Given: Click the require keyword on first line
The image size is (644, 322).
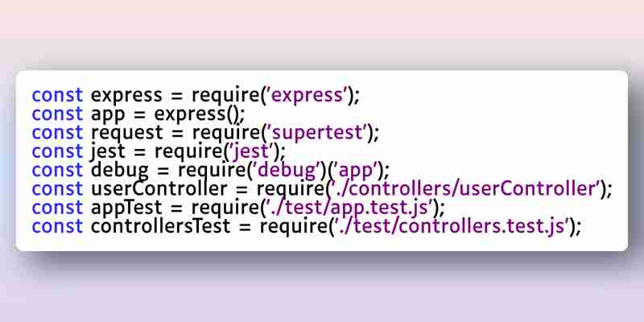Looking at the screenshot, I should coord(225,96).
